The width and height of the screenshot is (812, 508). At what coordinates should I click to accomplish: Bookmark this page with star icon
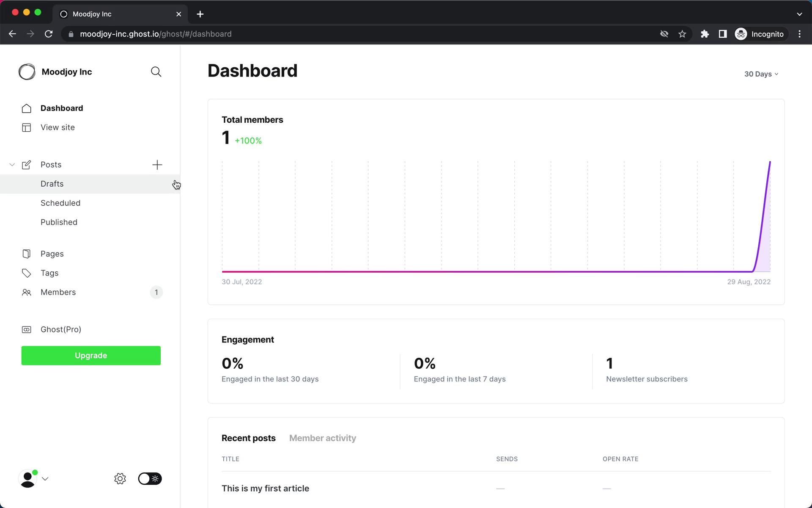click(682, 34)
